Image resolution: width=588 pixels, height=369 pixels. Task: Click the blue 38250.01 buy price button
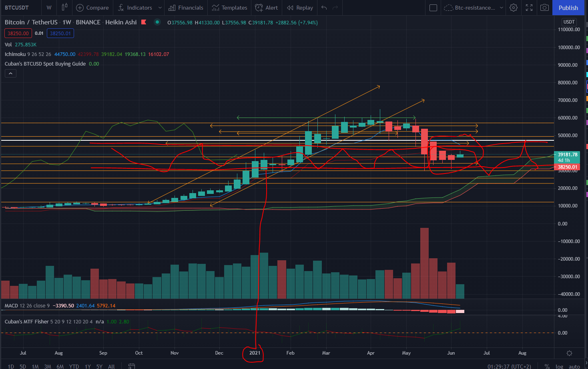click(60, 33)
